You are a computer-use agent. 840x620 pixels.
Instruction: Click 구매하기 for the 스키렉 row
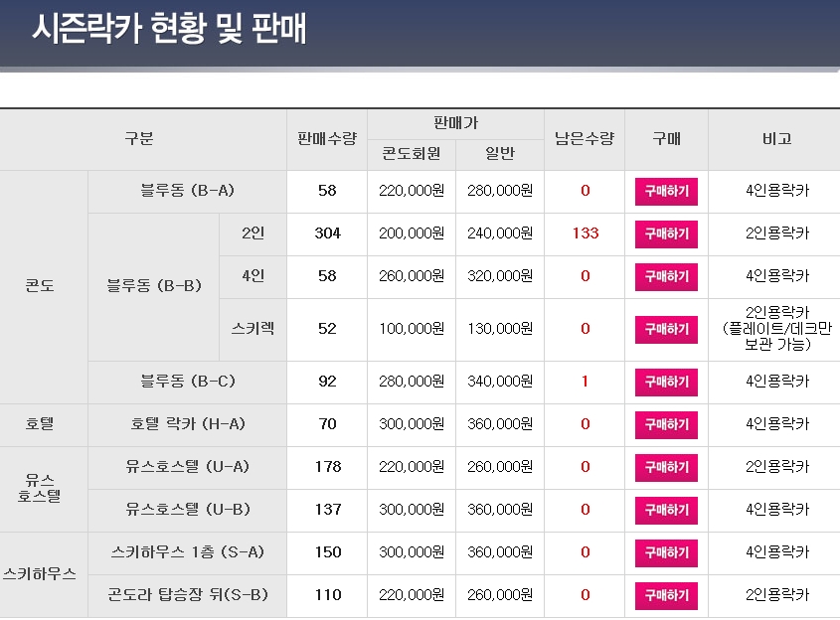click(666, 329)
